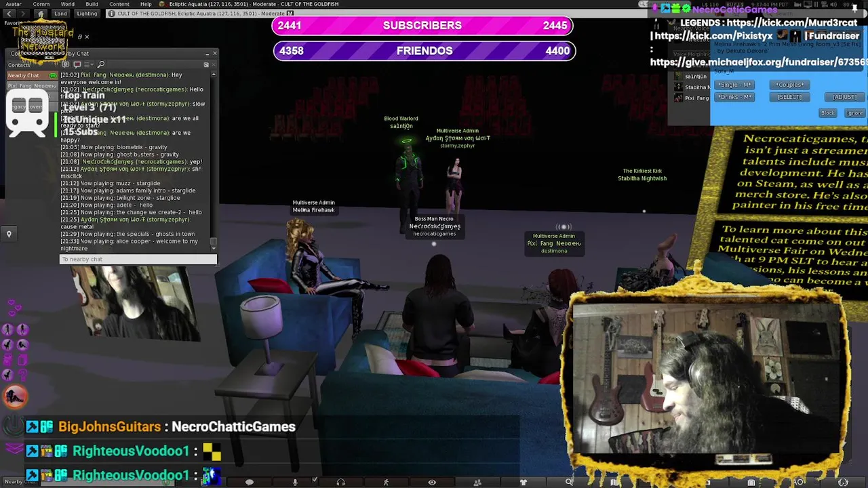868x488 pixels.
Task: Toggle the voice checkbox next to microphone
Action: coord(315,480)
